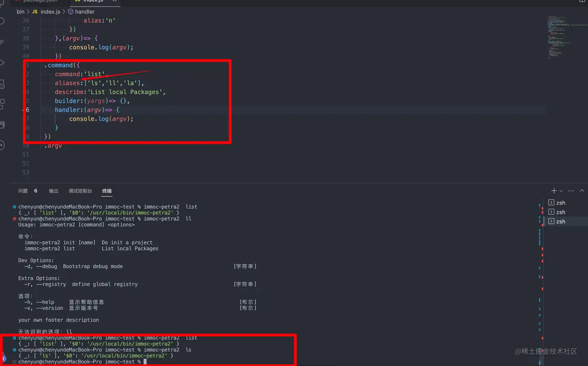This screenshot has width=588, height=366.
Task: Click the 无法识别的选项: ll error message
Action: (45, 331)
